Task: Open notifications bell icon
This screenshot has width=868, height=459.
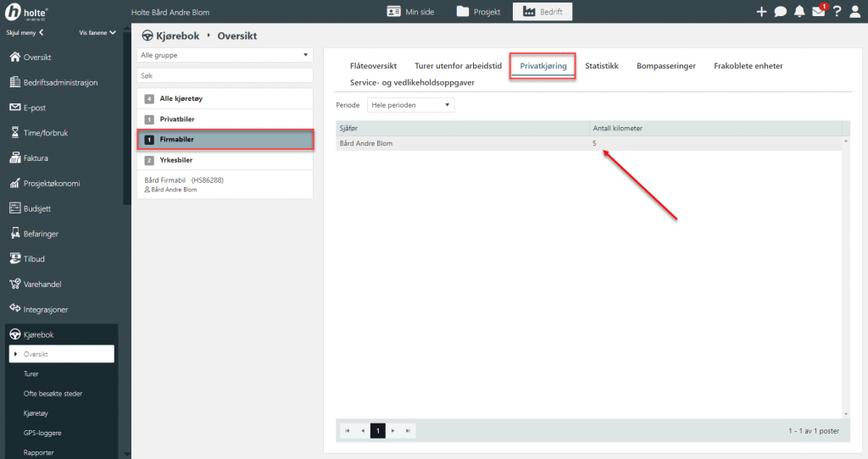Action: tap(799, 12)
